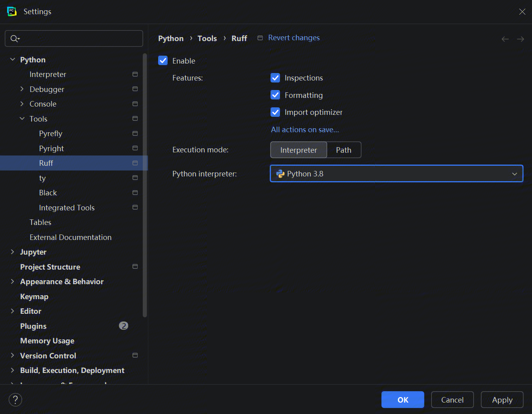Click the search magnifier icon in settings search

point(15,38)
